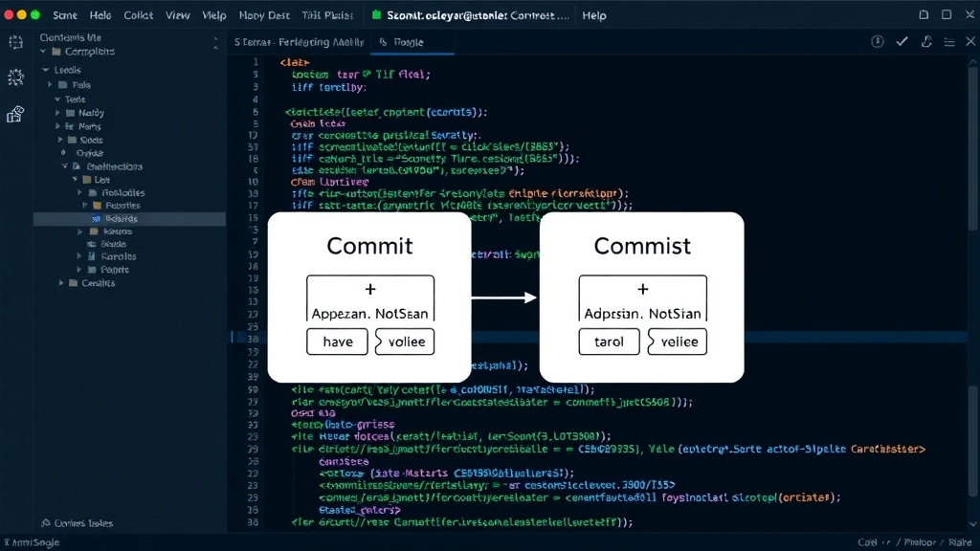
Task: Open the Hele menu
Action: pyautogui.click(x=100, y=15)
